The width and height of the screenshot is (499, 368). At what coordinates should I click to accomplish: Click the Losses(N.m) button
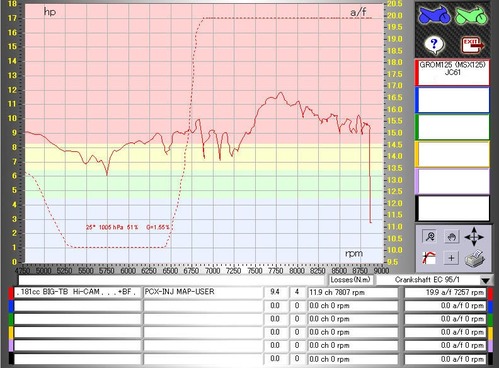click(351, 280)
